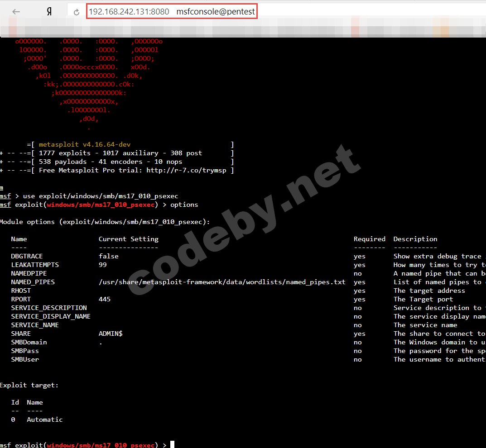The image size is (486, 448).
Task: Click the SERVICE_DISPLAY_NAME option name
Action: pyautogui.click(x=51, y=316)
